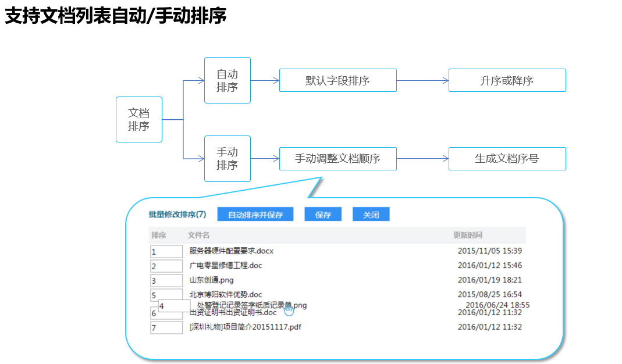Image resolution: width=622 pixels, height=364 pixels.
Task: Select the 文档排序 flowchart box
Action: pos(139,119)
